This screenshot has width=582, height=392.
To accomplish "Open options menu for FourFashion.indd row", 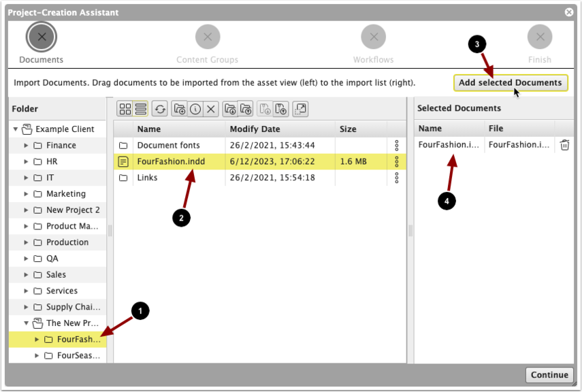I will click(x=396, y=161).
